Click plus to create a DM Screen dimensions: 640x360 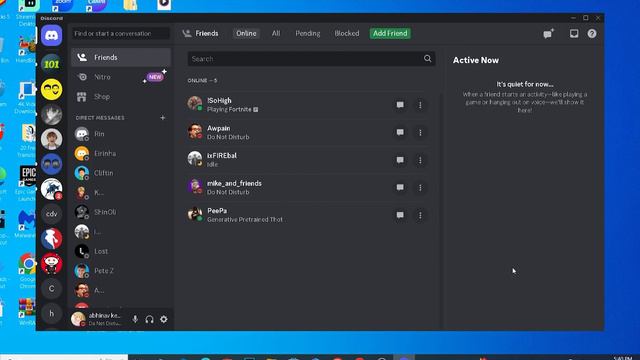(162, 118)
